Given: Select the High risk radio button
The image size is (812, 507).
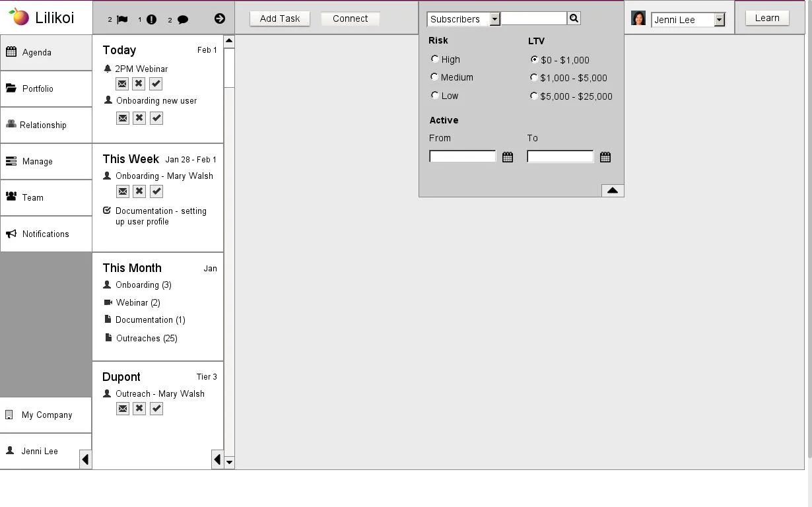Looking at the screenshot, I should [x=434, y=59].
